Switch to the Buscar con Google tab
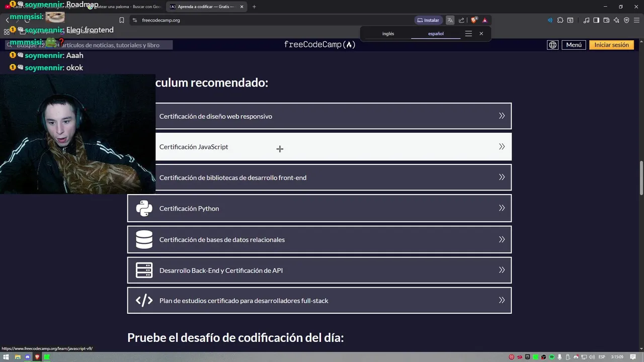Viewport: 644px width, 362px height. click(124, 7)
